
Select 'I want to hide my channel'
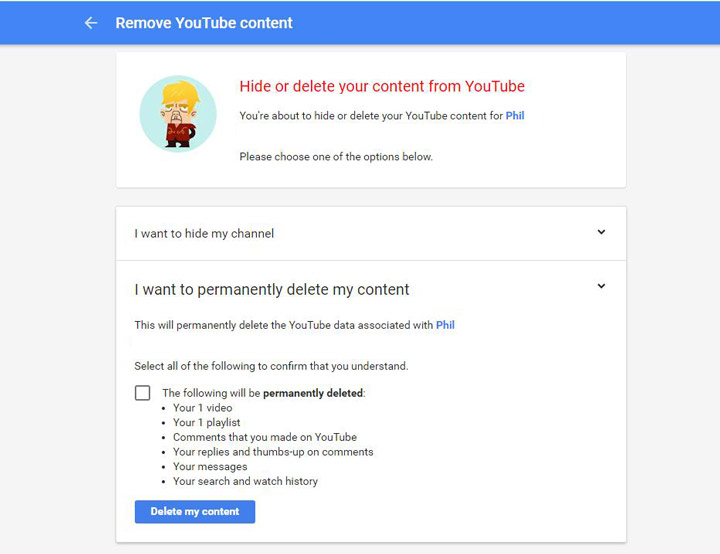[x=204, y=233]
